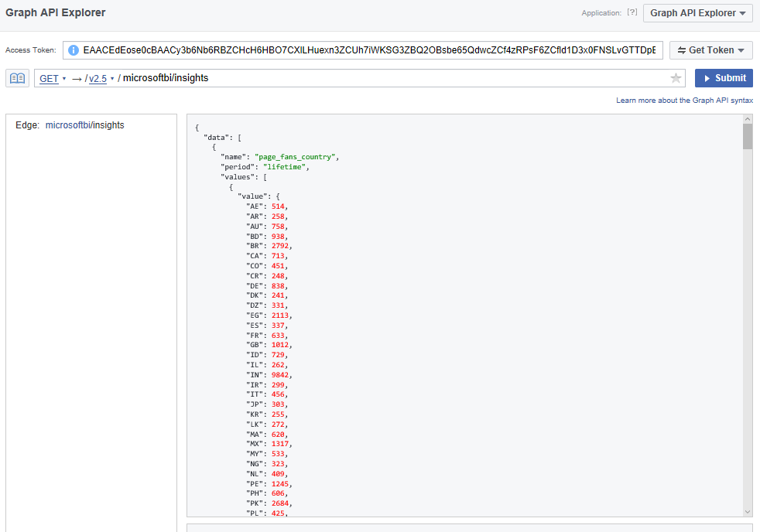Click the MA value 620

point(278,435)
